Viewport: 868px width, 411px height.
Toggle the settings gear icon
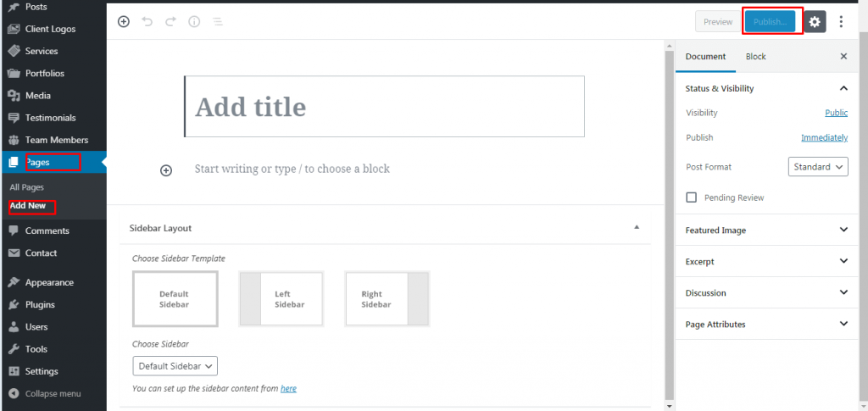pos(815,22)
